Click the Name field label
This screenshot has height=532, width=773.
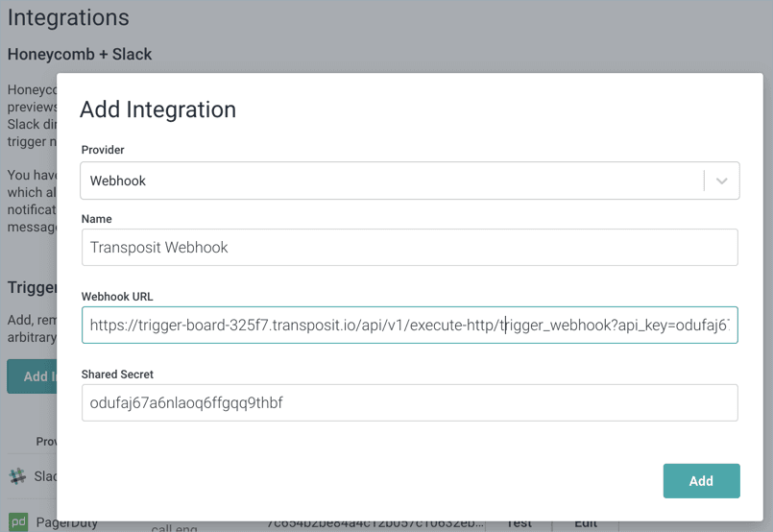(96, 219)
